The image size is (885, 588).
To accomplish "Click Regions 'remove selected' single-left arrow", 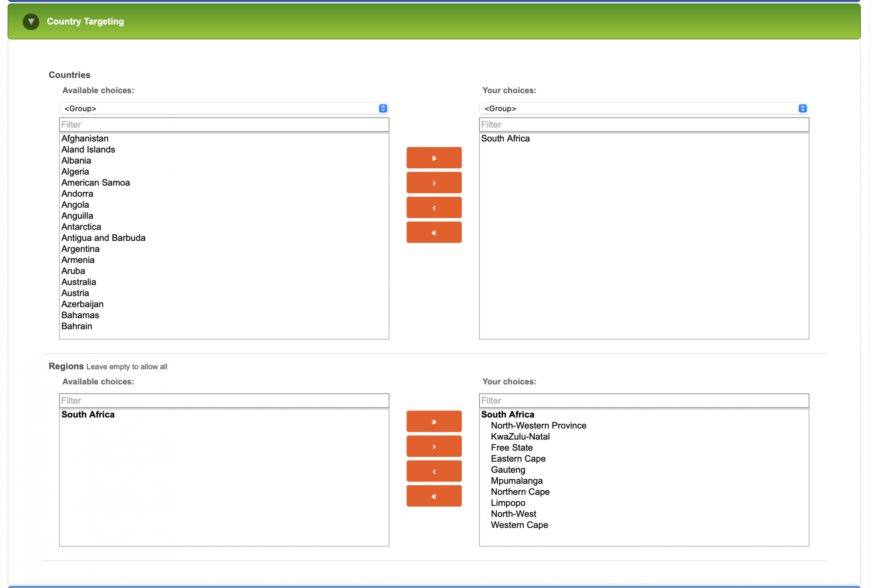I will click(x=434, y=471).
